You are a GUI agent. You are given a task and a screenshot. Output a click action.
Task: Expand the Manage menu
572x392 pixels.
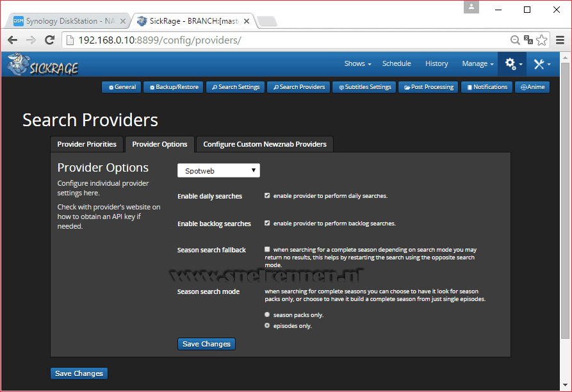pyautogui.click(x=477, y=63)
